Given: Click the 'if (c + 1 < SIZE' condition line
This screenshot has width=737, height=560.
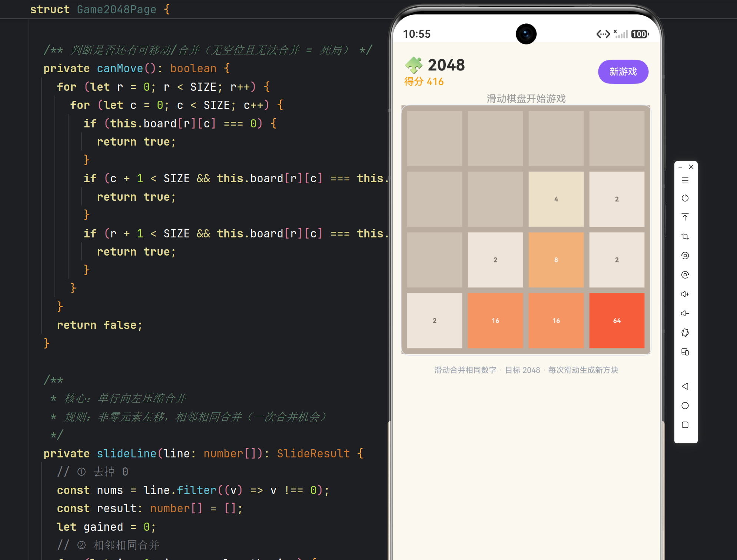Looking at the screenshot, I should [236, 178].
